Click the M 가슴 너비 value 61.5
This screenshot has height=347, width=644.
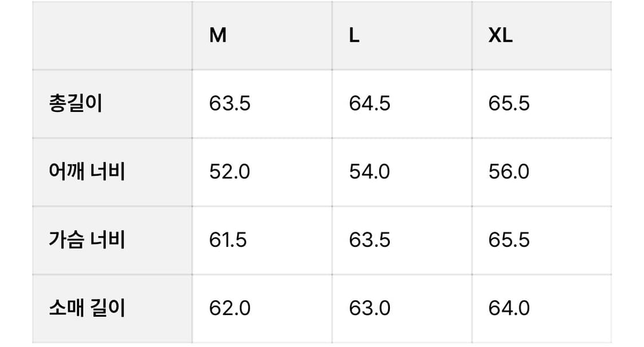[x=228, y=240]
